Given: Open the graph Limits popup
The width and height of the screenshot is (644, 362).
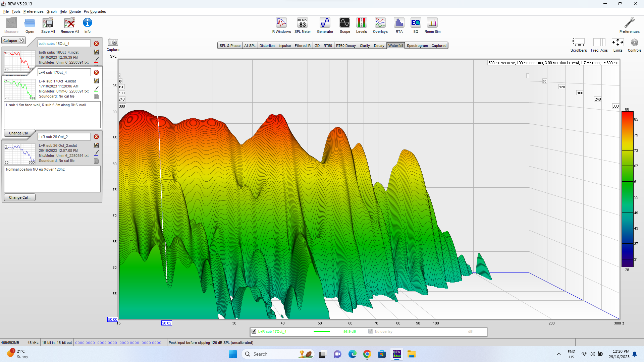Looking at the screenshot, I should pos(618,43).
